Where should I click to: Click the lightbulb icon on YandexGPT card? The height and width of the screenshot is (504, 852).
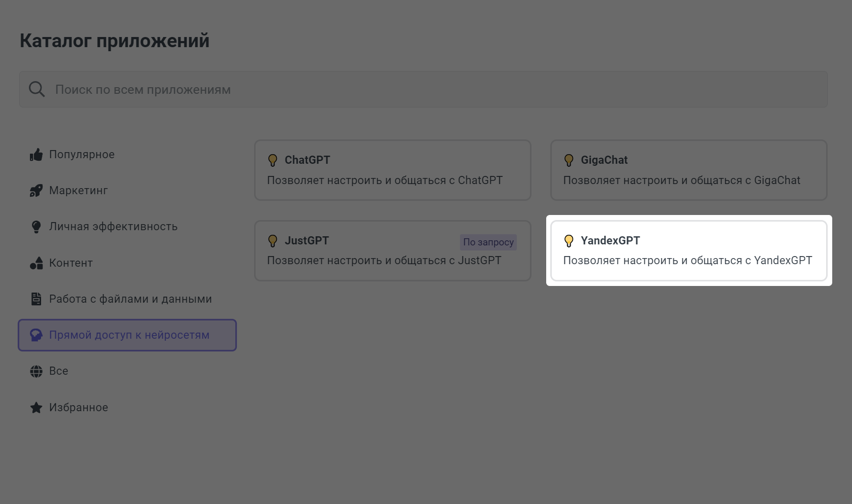coord(569,241)
